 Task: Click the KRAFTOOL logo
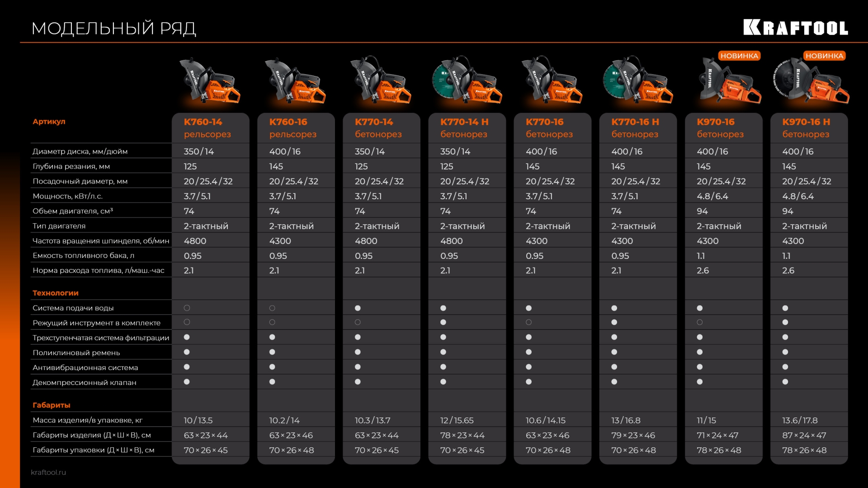795,28
